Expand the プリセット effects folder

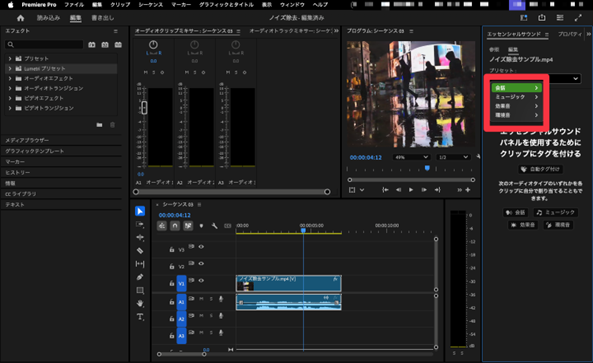(x=10, y=59)
